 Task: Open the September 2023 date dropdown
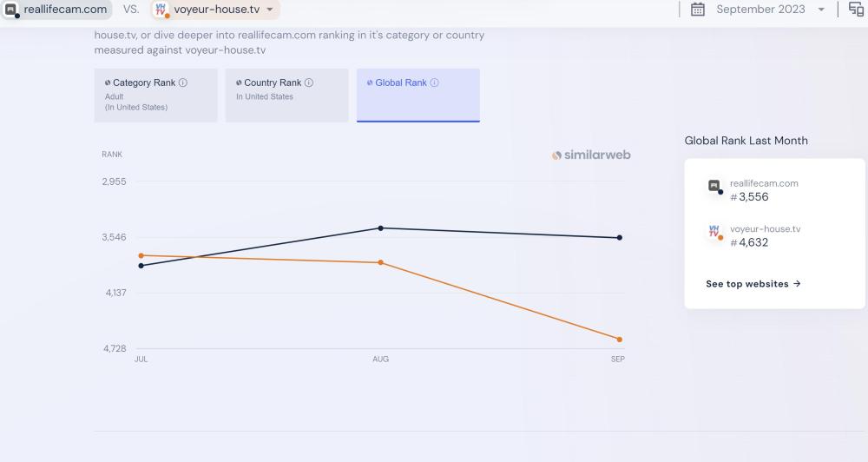[x=821, y=10]
